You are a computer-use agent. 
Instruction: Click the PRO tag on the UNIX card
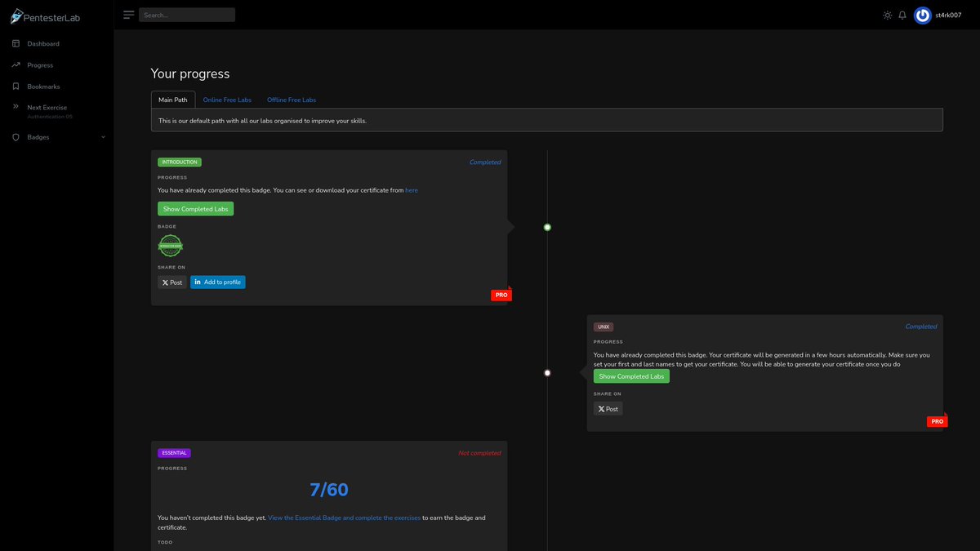pyautogui.click(x=937, y=421)
